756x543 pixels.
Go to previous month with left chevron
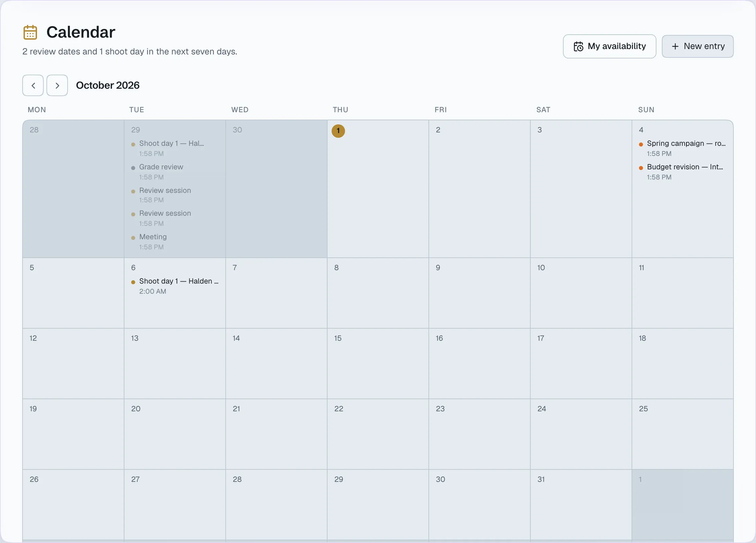point(33,85)
